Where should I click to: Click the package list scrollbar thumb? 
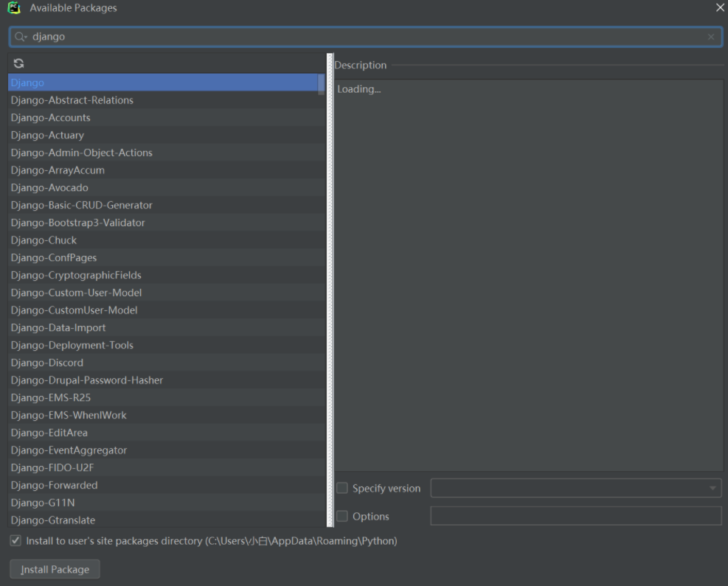[x=322, y=84]
